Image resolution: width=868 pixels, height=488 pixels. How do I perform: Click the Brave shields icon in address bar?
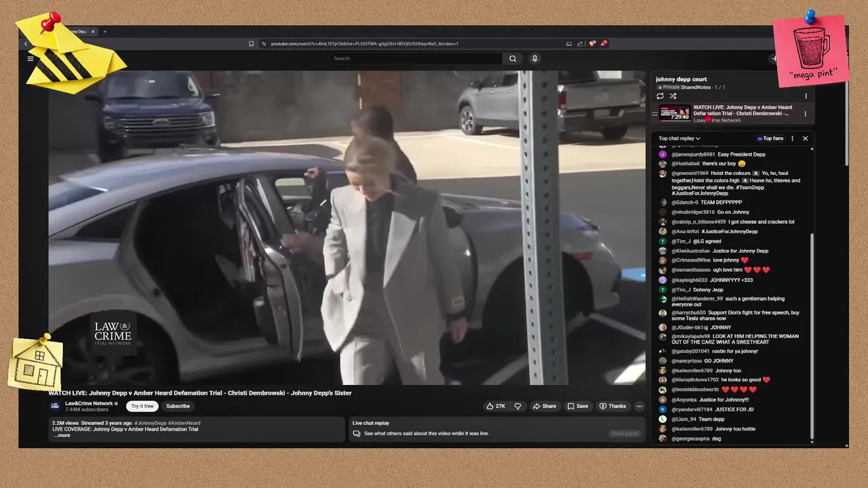pyautogui.click(x=592, y=43)
